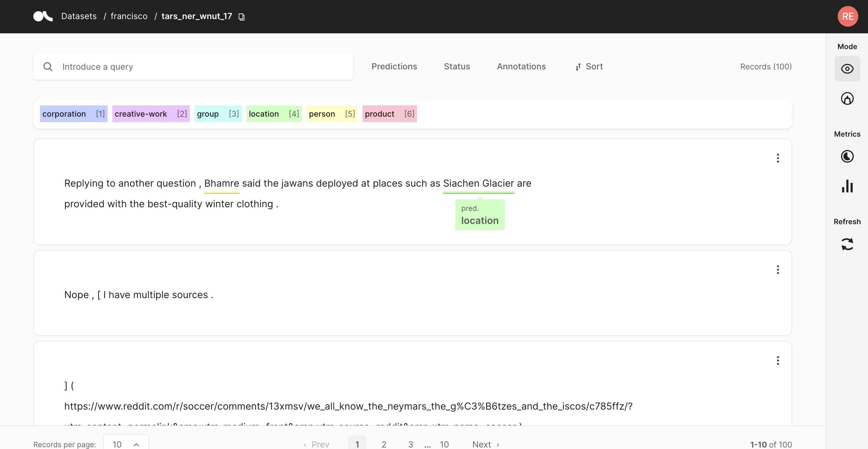868x449 pixels.
Task: Click the Bhamre predicted entity
Action: [x=221, y=183]
